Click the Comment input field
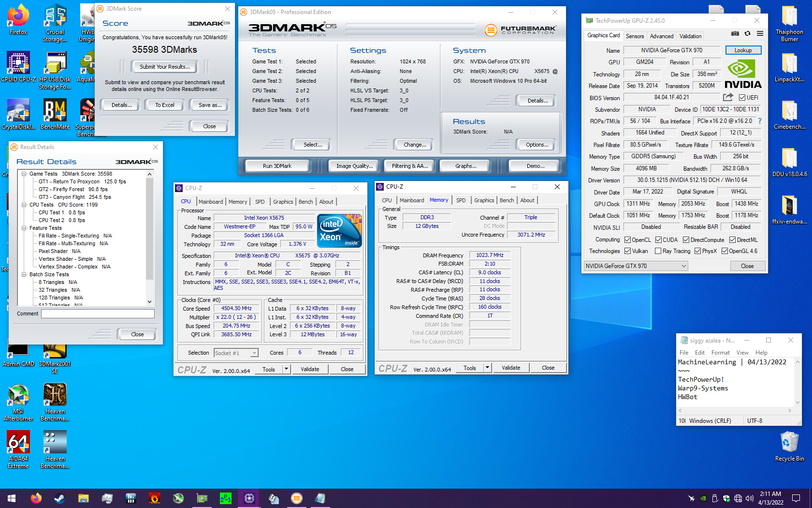Screen dimensions: 812x508 click(98, 314)
